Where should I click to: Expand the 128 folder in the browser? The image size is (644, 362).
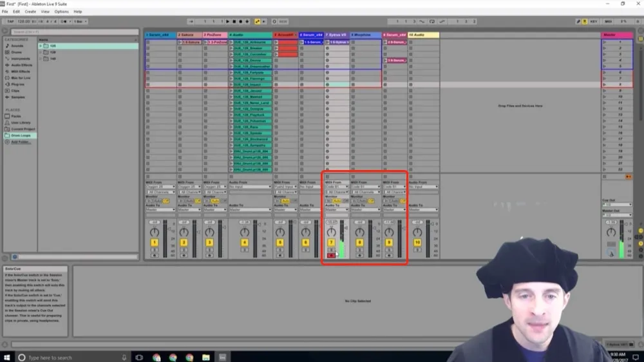(41, 52)
